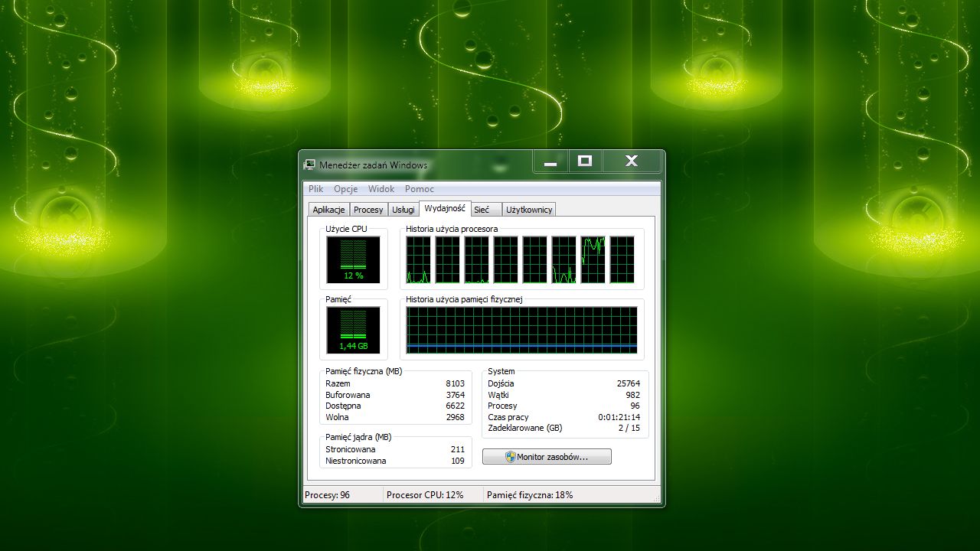Click the 'Czas pracy' value 0:01:21:14

(619, 417)
